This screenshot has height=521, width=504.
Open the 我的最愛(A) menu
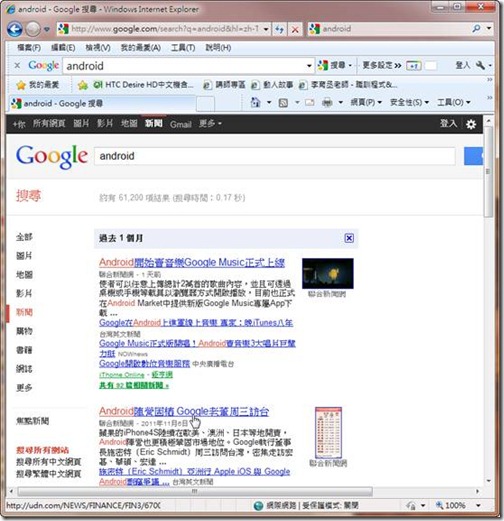point(141,48)
